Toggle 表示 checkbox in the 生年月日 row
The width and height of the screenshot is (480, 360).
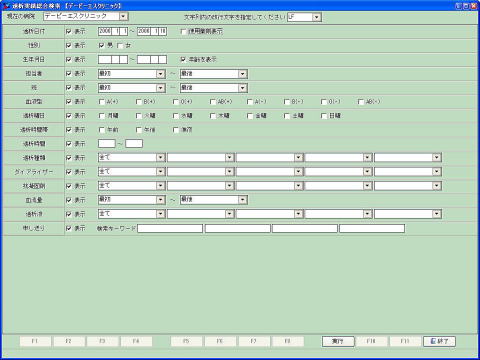(69, 59)
